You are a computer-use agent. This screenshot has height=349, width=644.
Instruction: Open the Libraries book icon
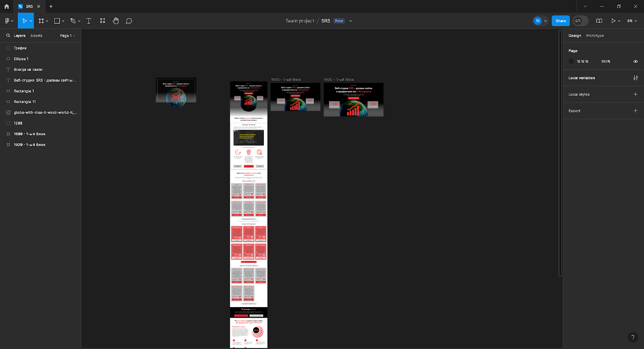pyautogui.click(x=599, y=21)
